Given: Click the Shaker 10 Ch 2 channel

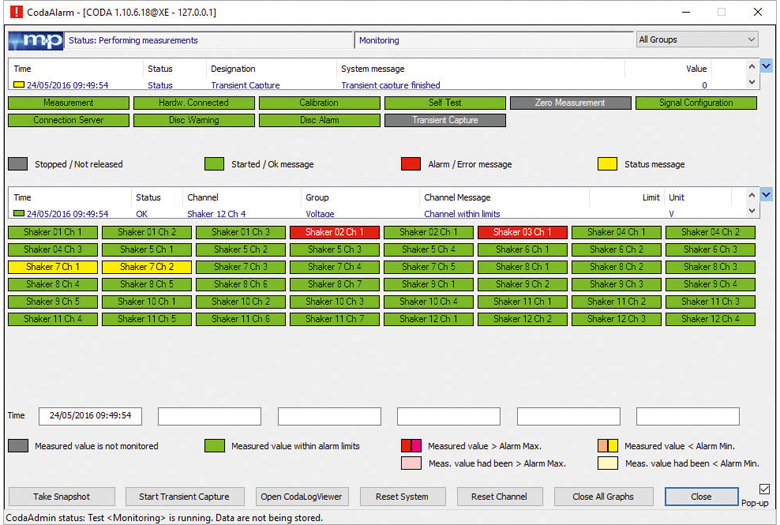Looking at the screenshot, I should coord(241,302).
